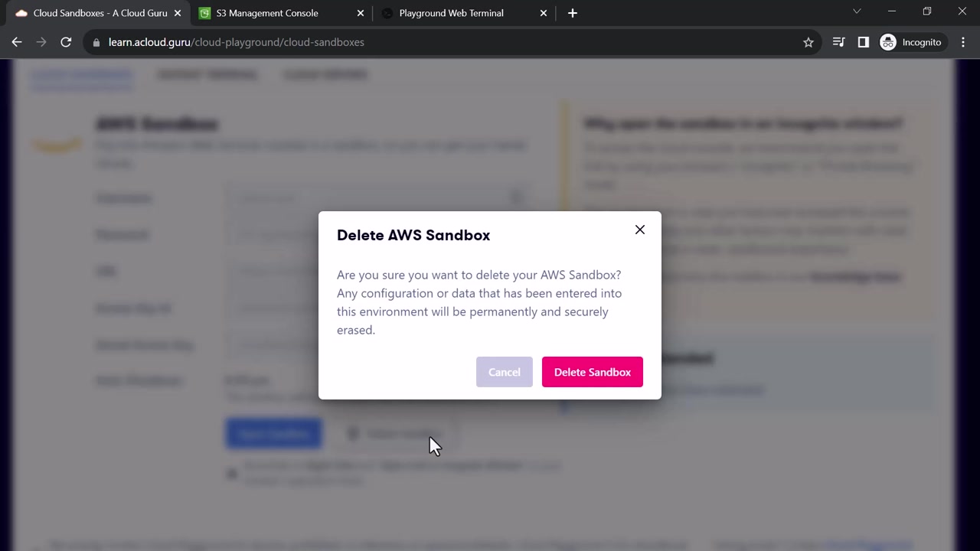Open the Incognito profile indicator
Image resolution: width=980 pixels, height=551 pixels.
pyautogui.click(x=911, y=42)
